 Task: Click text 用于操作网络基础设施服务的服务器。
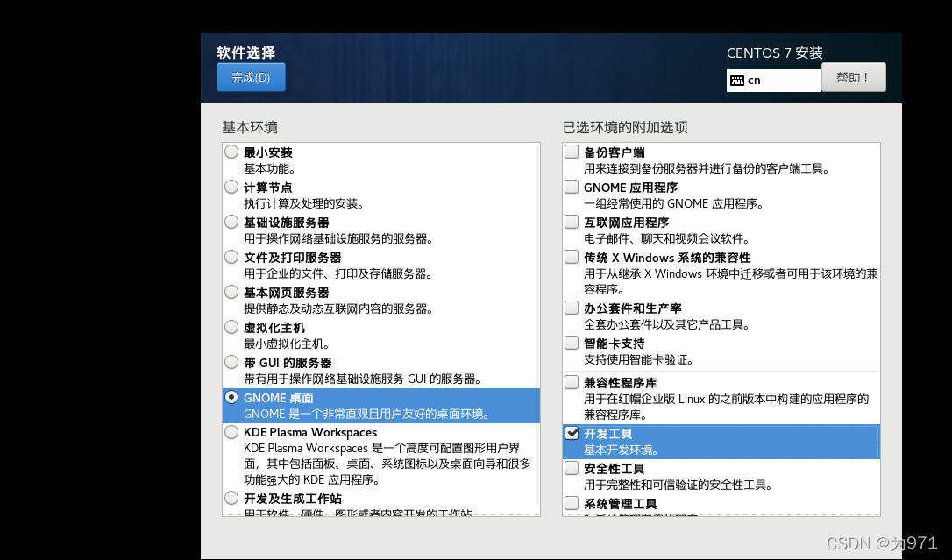(338, 239)
